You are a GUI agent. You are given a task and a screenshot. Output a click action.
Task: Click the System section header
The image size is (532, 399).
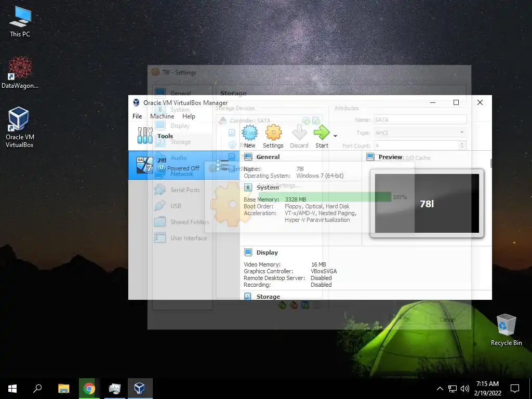coord(268,187)
